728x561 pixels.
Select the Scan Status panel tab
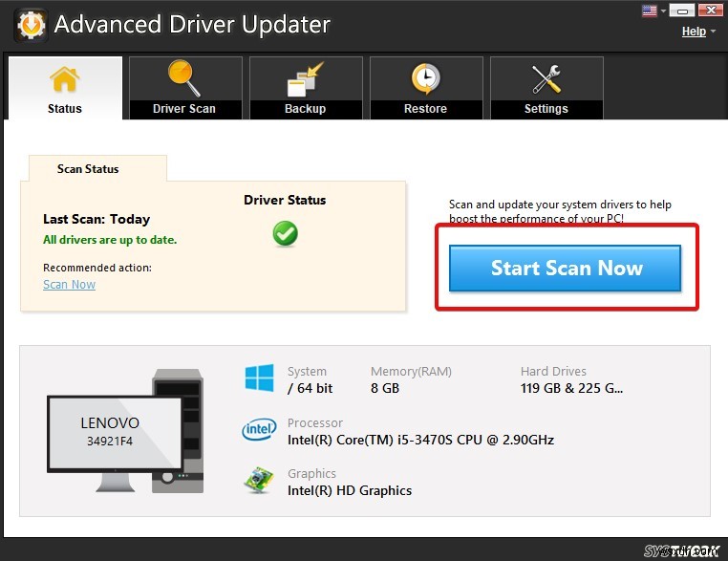click(x=97, y=168)
